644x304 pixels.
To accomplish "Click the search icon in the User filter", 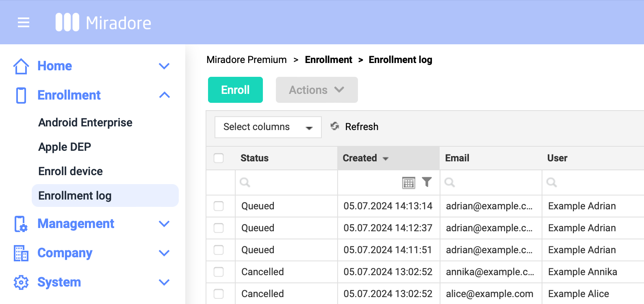I will tap(551, 182).
